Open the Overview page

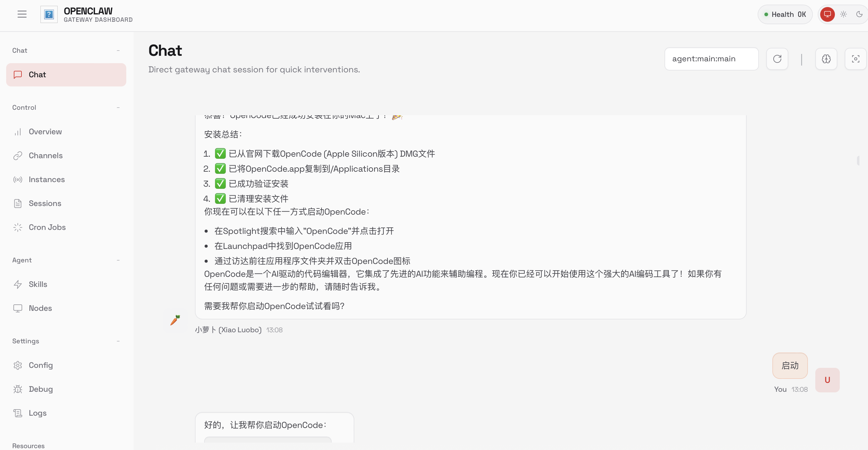pos(45,132)
